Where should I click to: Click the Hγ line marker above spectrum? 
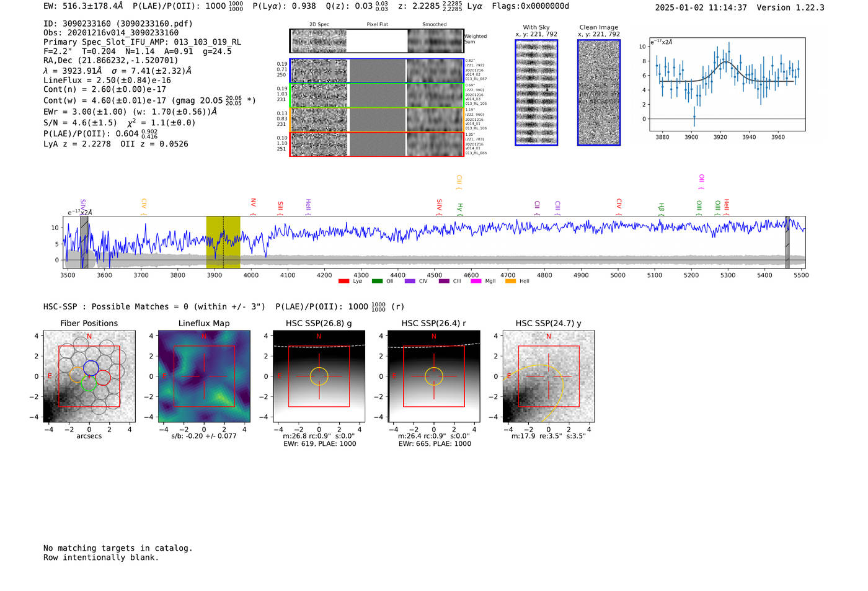tap(460, 208)
